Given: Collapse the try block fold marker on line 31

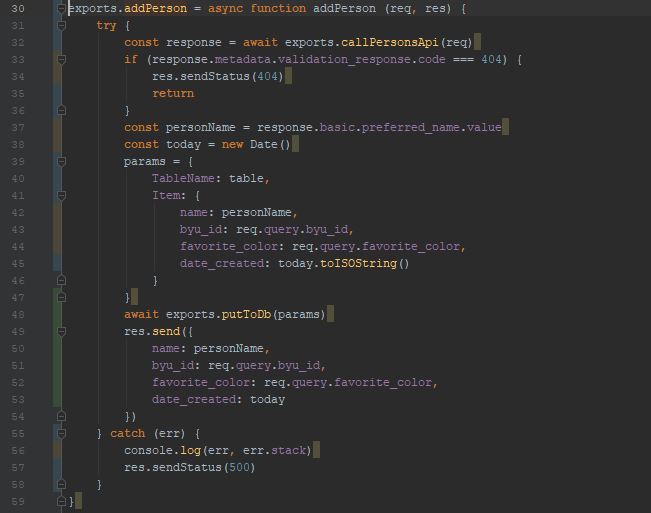Looking at the screenshot, I should (x=61, y=25).
